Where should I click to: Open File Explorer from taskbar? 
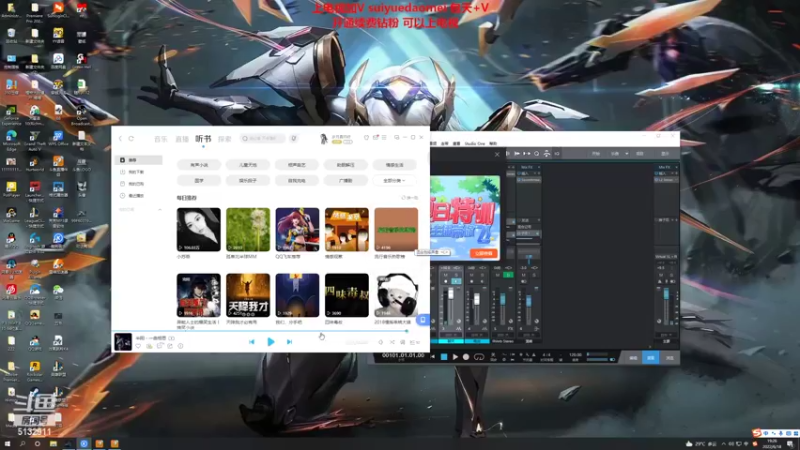53,444
